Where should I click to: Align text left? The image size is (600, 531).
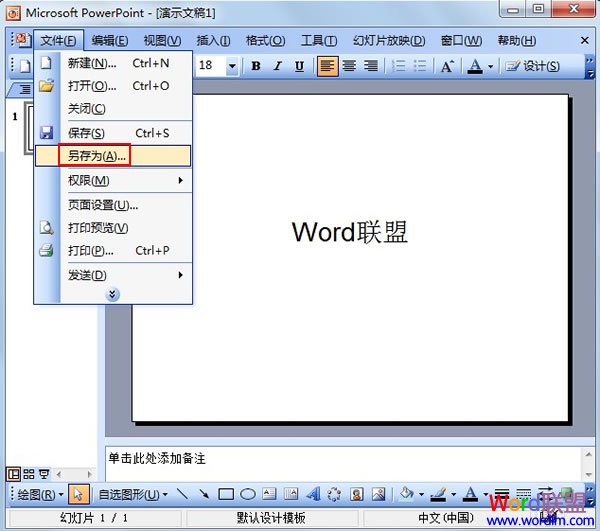(328, 66)
